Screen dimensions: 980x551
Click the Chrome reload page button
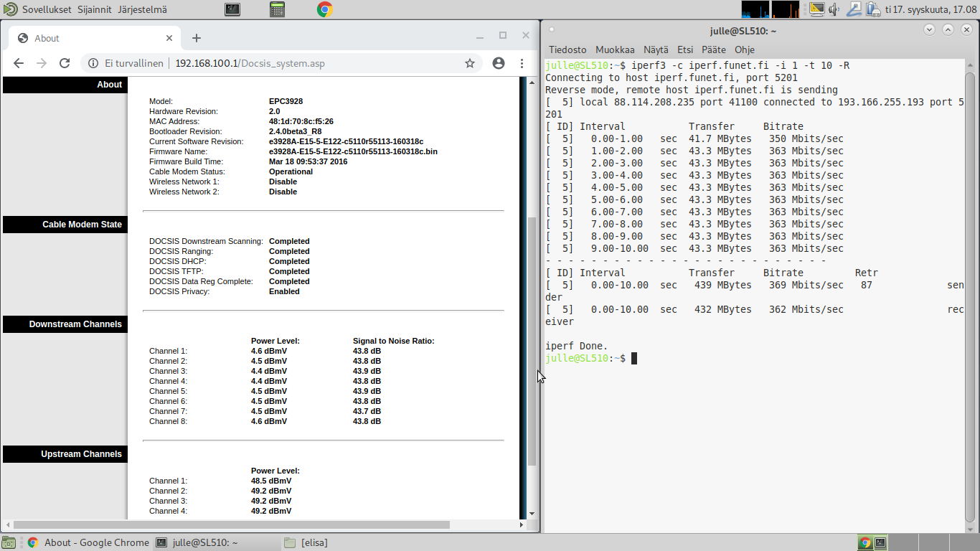[65, 63]
